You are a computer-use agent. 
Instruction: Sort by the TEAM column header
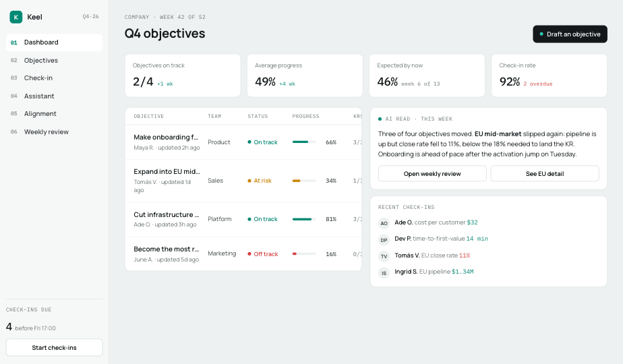214,117
